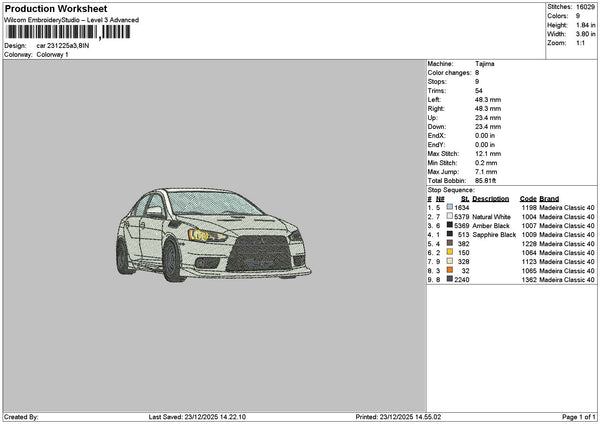Select the gray swatch with 382 stitches
Image resolution: width=600 pixels, height=424 pixels.
click(x=450, y=243)
